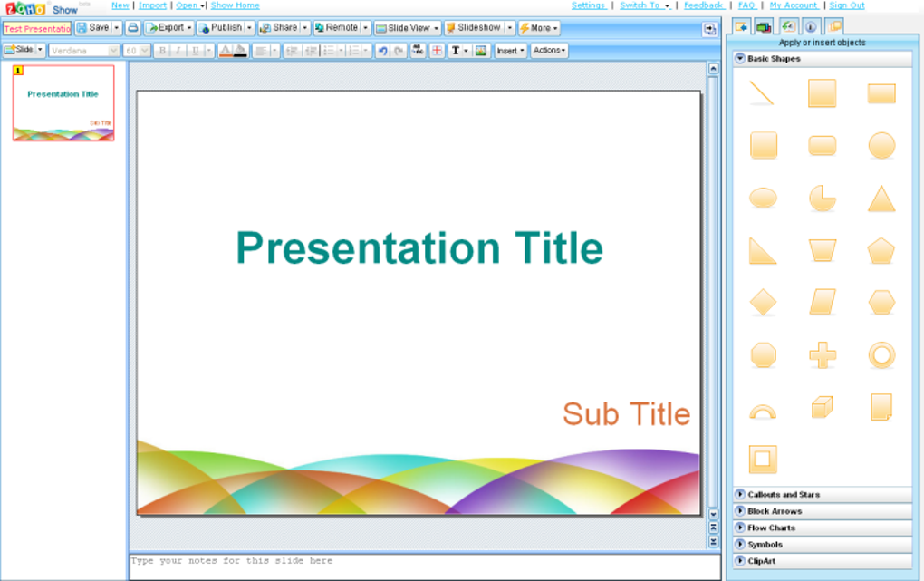Insert the donut ring shape
924x581 pixels.
point(881,355)
